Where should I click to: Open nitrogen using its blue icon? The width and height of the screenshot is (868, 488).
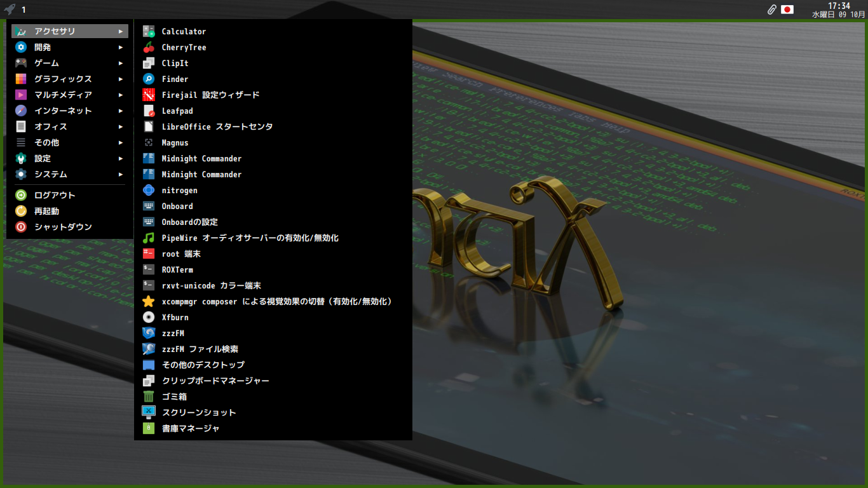point(149,190)
